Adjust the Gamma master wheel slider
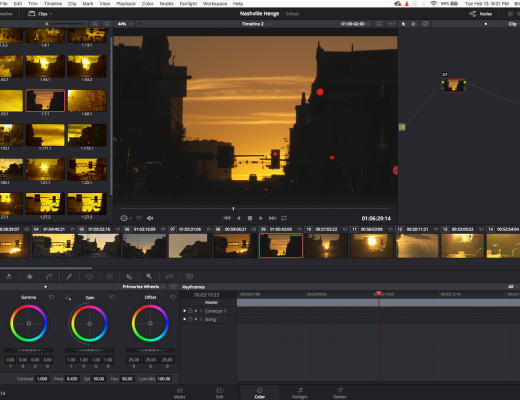This screenshot has height=400, width=520. pyautogui.click(x=29, y=350)
